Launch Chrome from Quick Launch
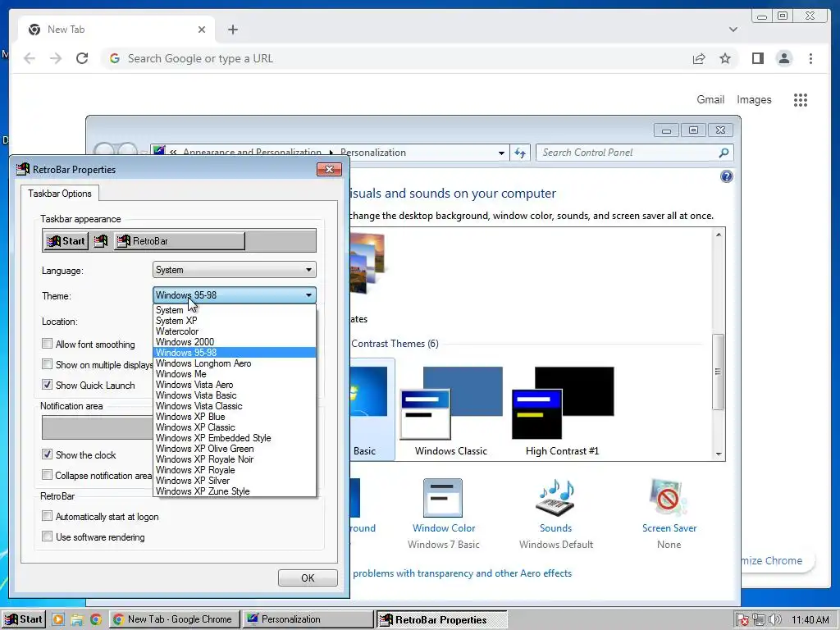The height and width of the screenshot is (630, 840). click(x=95, y=620)
